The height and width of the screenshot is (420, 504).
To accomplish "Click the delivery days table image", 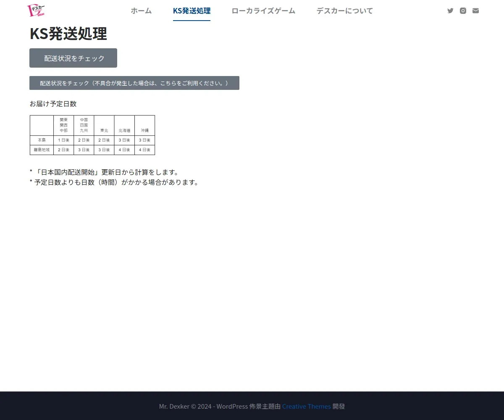I will click(92, 135).
